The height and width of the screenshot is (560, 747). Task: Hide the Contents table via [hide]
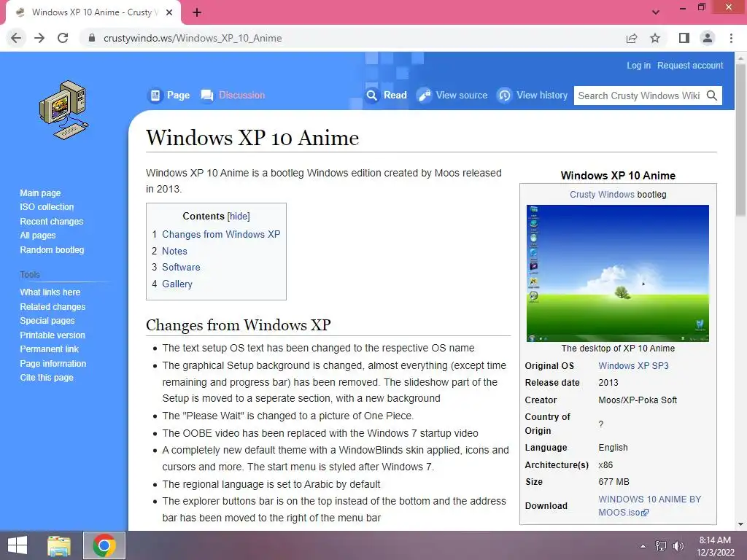pos(239,216)
